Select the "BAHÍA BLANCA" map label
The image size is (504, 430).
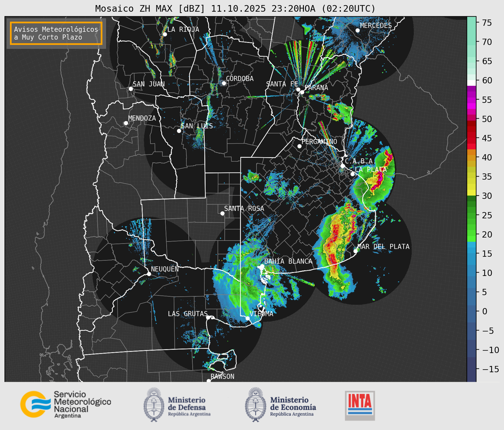pyautogui.click(x=288, y=261)
